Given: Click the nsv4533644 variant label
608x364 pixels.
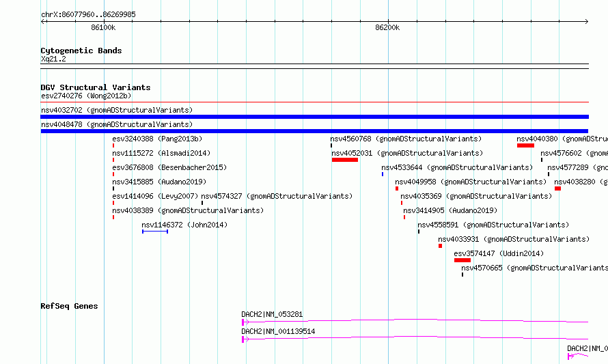Looking at the screenshot, I should tap(457, 167).
